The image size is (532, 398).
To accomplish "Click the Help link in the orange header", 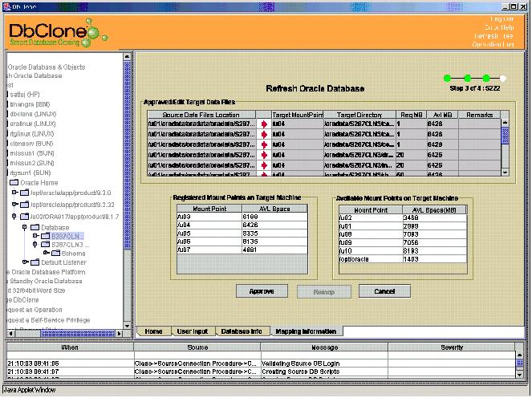I will (x=499, y=27).
